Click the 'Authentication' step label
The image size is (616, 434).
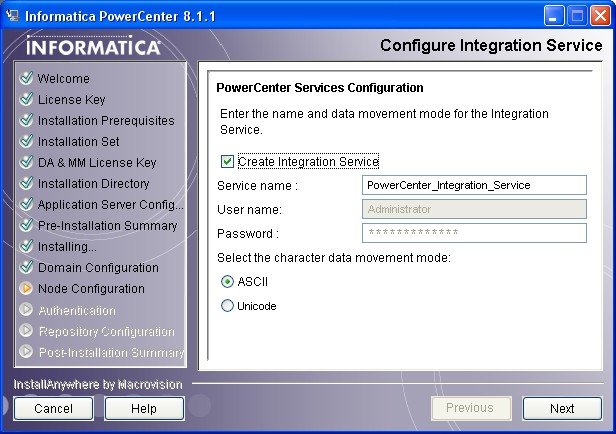coord(77,311)
